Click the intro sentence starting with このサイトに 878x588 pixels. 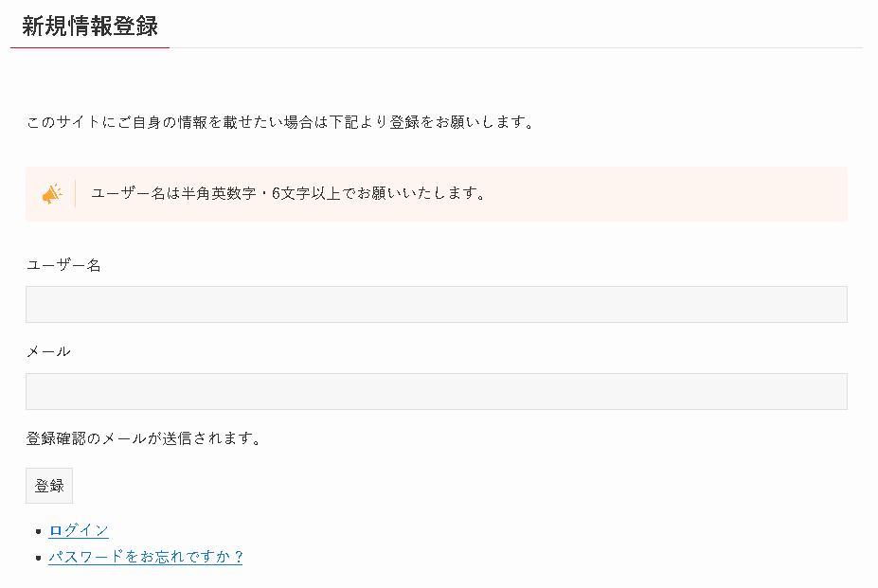(x=280, y=122)
